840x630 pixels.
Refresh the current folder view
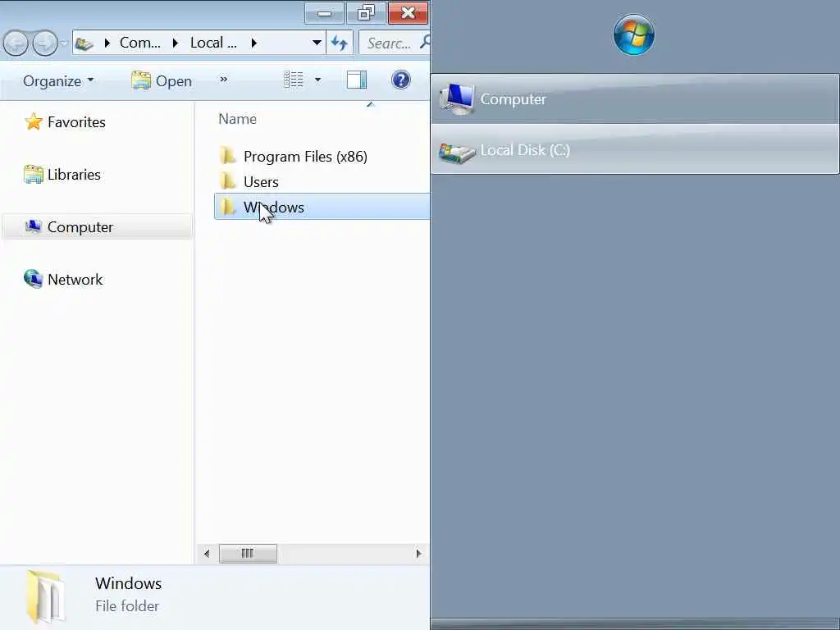[x=339, y=43]
